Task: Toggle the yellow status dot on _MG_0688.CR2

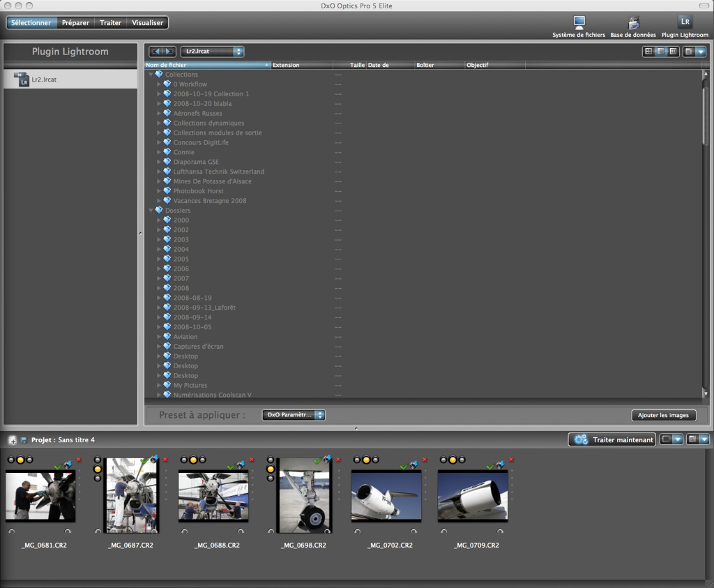Action: tap(193, 460)
